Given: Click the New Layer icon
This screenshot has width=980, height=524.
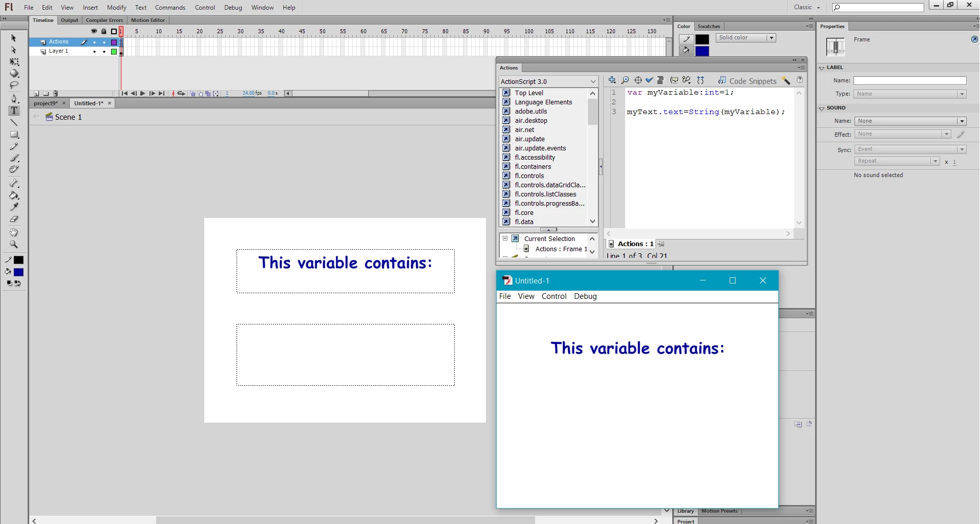Looking at the screenshot, I should tap(36, 94).
